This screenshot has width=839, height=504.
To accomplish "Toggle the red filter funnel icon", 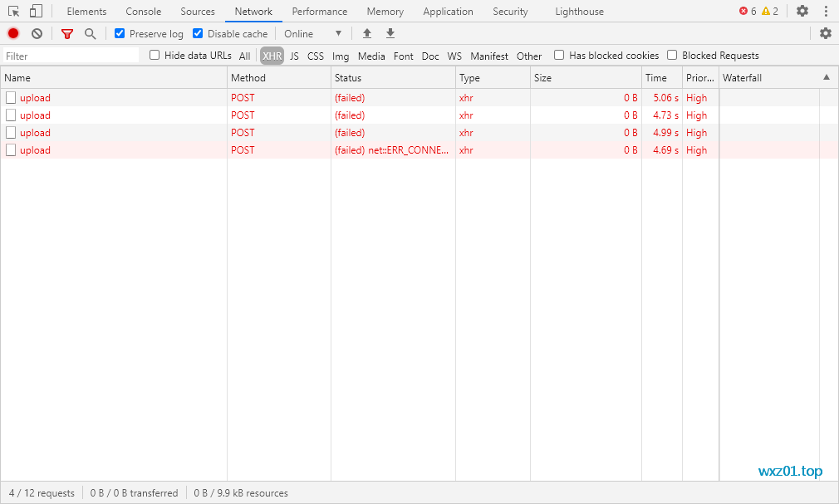I will (x=67, y=34).
